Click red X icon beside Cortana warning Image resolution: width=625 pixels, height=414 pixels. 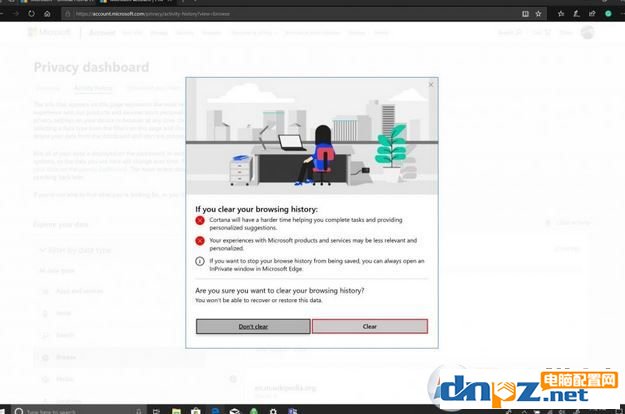click(x=200, y=220)
